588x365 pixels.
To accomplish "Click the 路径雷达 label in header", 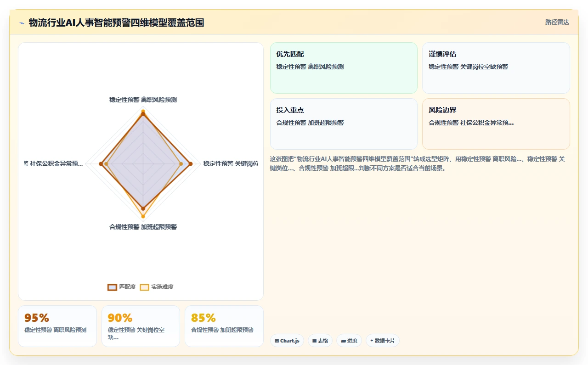I will (x=557, y=22).
